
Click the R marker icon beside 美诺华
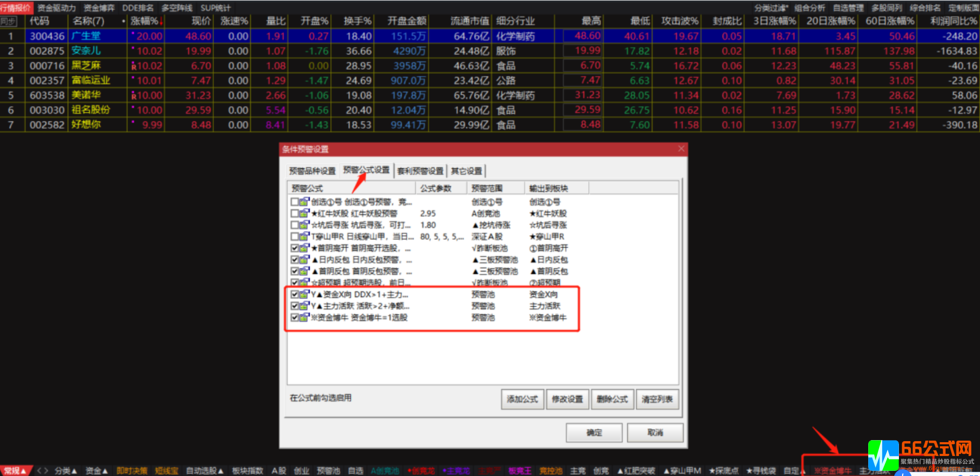tap(134, 95)
